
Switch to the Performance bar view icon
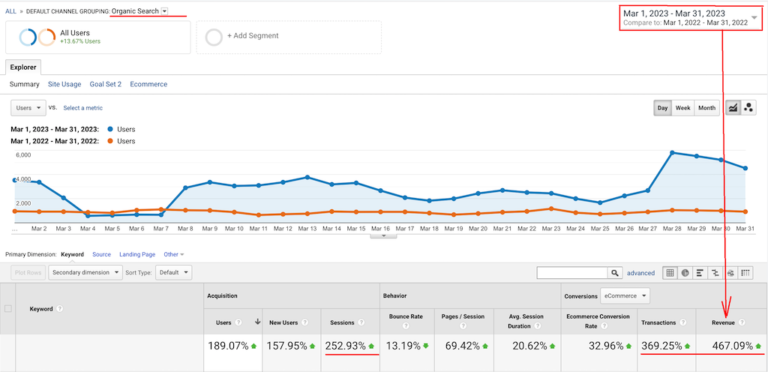coord(699,273)
